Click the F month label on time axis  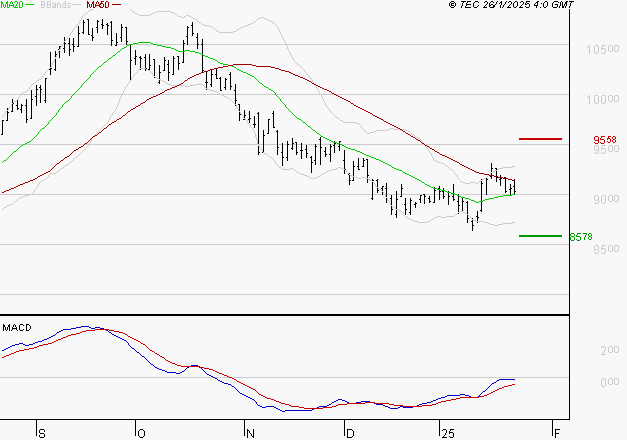[557, 434]
